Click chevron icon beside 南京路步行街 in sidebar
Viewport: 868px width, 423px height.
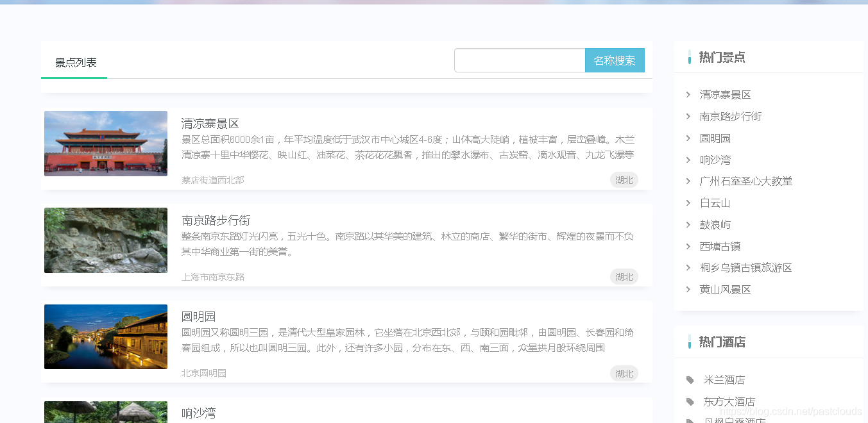click(x=688, y=117)
